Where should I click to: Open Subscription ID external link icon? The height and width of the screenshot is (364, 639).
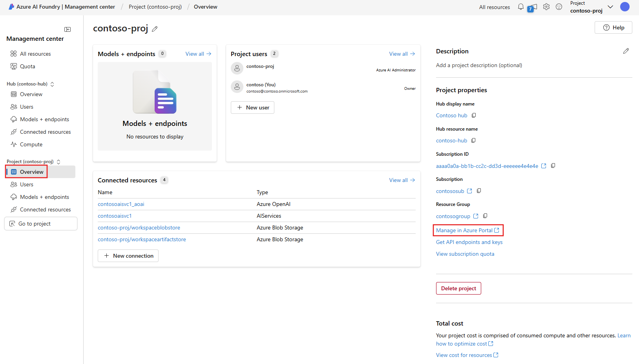pyautogui.click(x=544, y=166)
